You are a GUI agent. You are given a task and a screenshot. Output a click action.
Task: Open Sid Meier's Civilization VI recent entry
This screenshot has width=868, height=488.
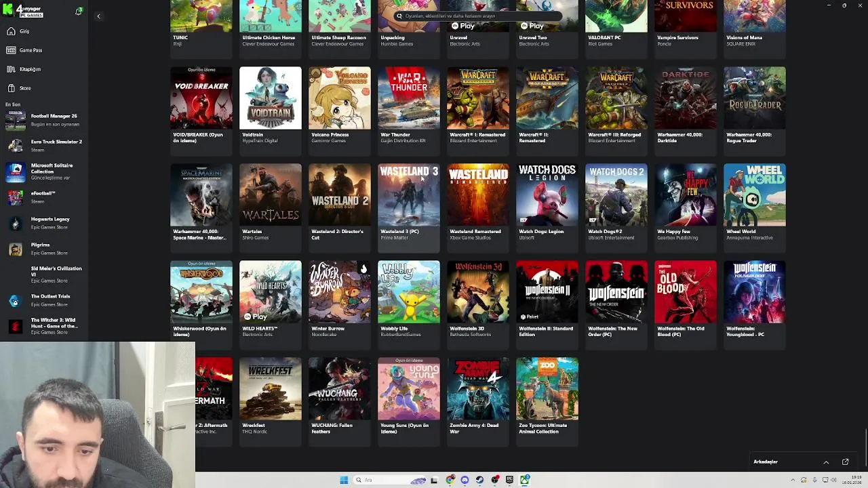click(43, 274)
